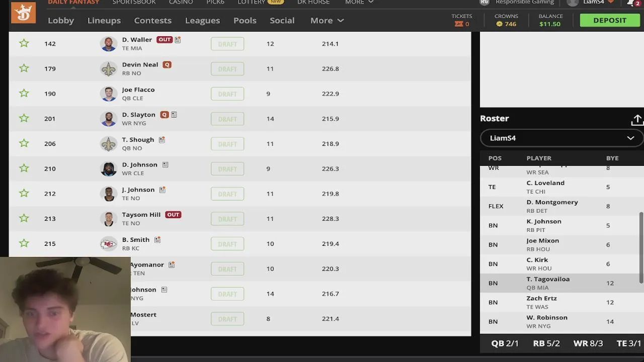Open the notes icon beside D. Waller
This screenshot has width=644, height=362.
[178, 40]
